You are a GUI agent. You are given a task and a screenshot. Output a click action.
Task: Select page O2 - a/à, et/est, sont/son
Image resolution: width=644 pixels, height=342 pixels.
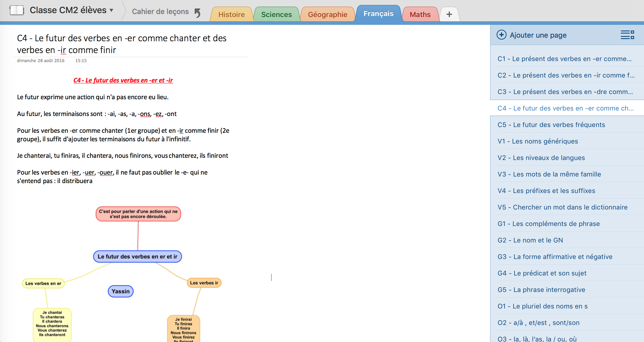[x=538, y=323]
